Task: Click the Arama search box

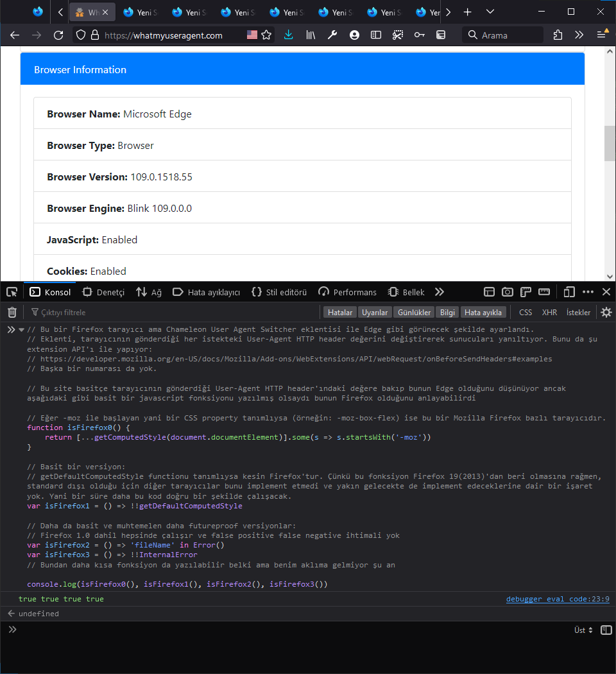Action: (502, 35)
